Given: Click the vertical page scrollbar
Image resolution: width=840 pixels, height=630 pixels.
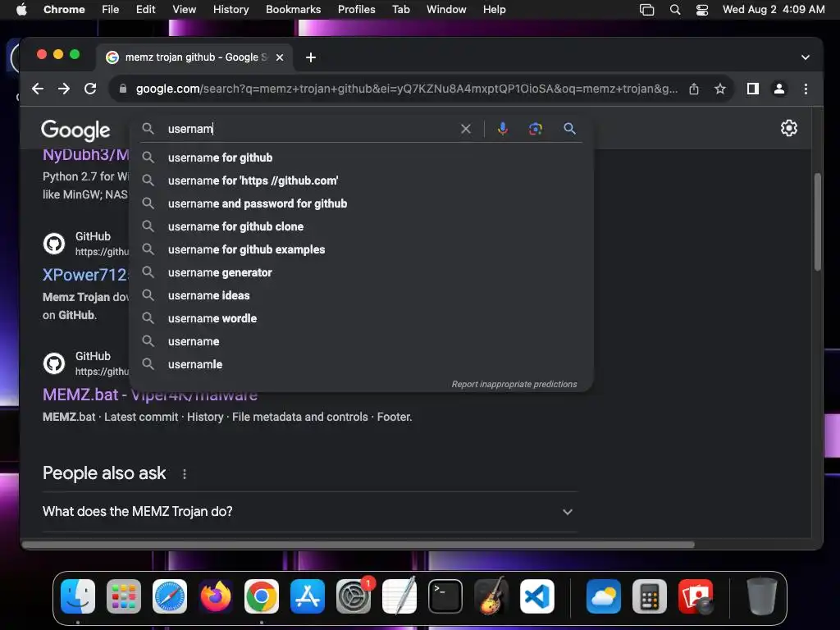Looking at the screenshot, I should (x=818, y=221).
